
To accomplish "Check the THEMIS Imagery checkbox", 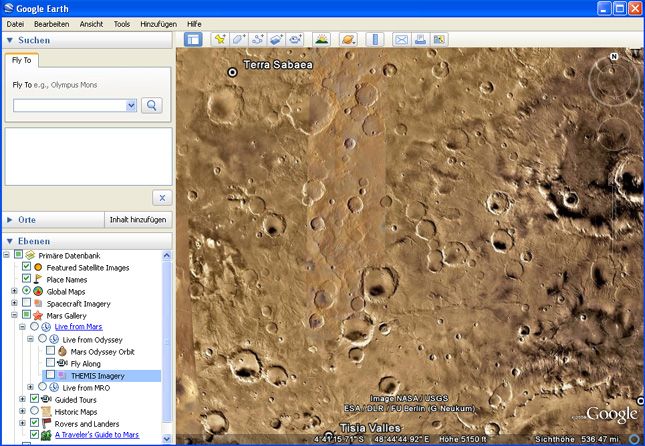I will (x=50, y=374).
